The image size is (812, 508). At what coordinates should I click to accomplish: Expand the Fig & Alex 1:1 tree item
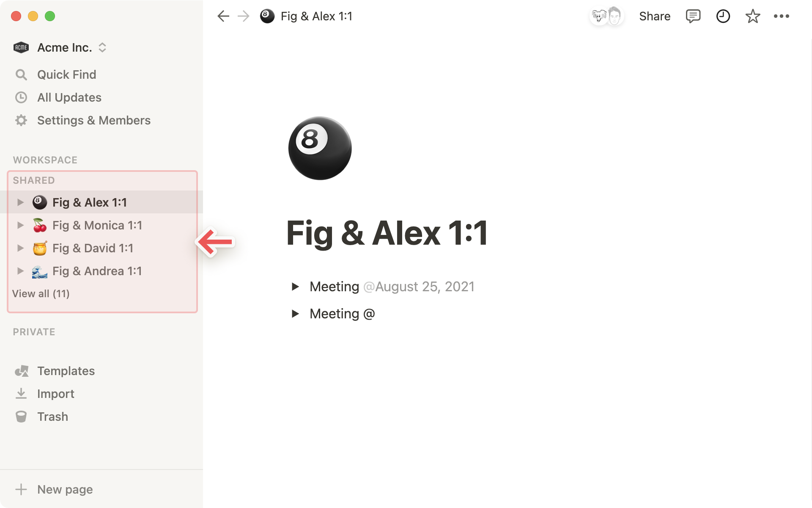click(19, 202)
